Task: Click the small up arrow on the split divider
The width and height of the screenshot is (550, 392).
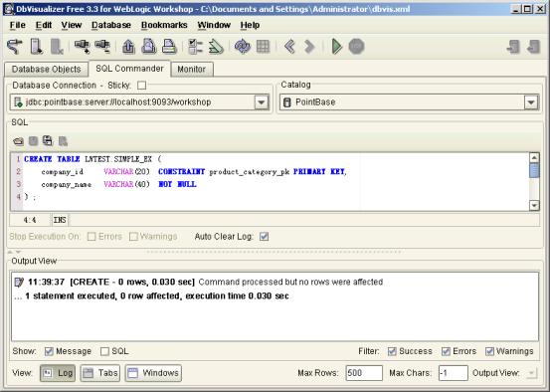Action: coord(10,252)
